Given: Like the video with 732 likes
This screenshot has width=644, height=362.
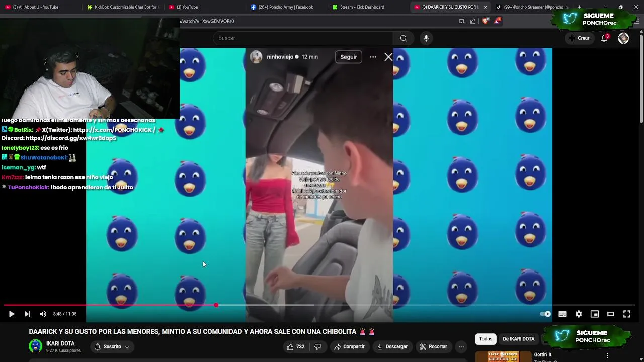Looking at the screenshot, I should click(295, 346).
